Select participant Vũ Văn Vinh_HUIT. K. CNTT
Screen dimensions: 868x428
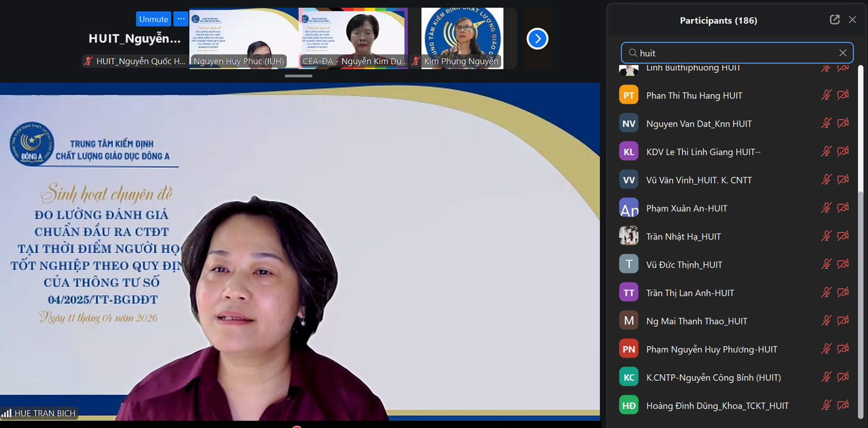[x=735, y=180]
